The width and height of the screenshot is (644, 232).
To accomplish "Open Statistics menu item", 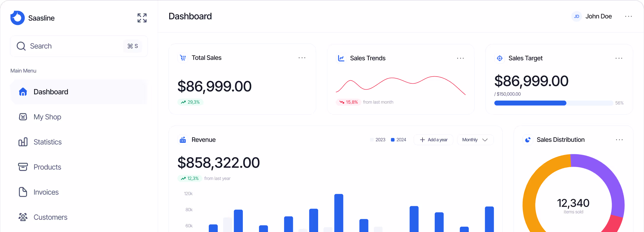I will click(79, 142).
